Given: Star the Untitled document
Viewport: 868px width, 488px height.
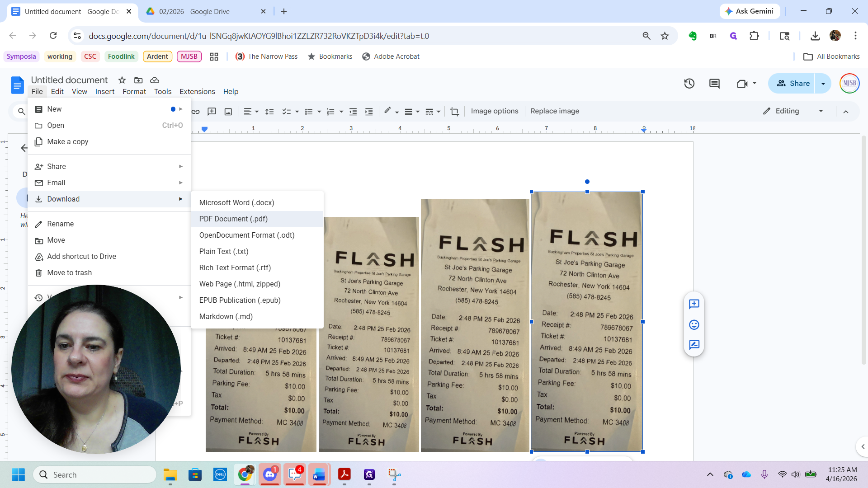Looking at the screenshot, I should click(x=122, y=80).
